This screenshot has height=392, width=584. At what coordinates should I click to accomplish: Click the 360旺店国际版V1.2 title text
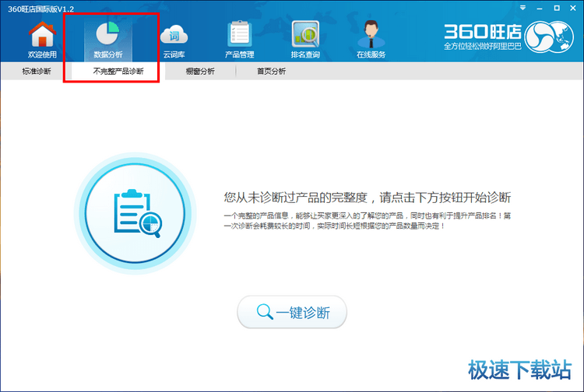[x=41, y=9]
